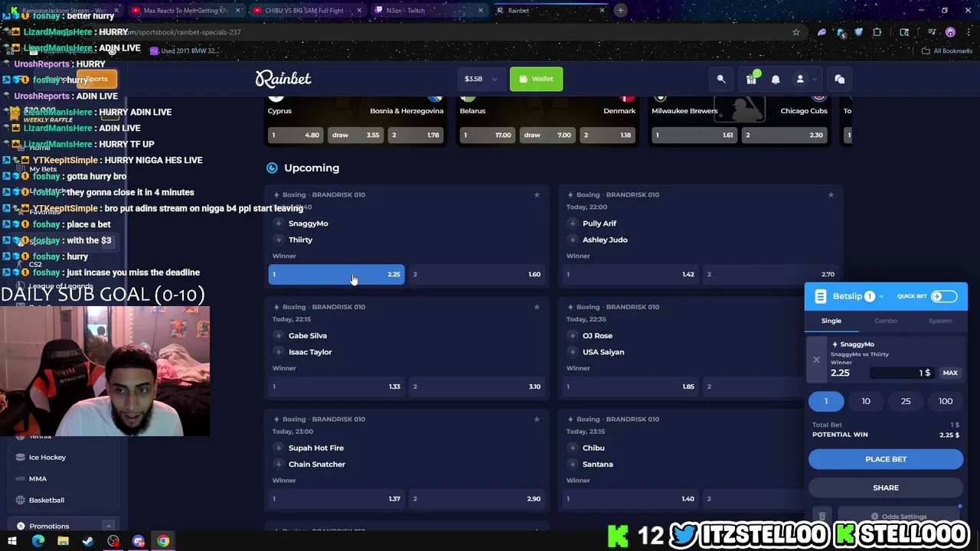The width and height of the screenshot is (980, 551).
Task: Favorite the Supah Hot Fire match star
Action: point(537,419)
